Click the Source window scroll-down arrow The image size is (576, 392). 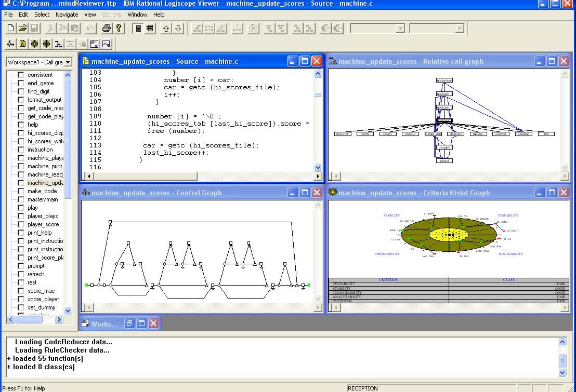pyautogui.click(x=318, y=167)
